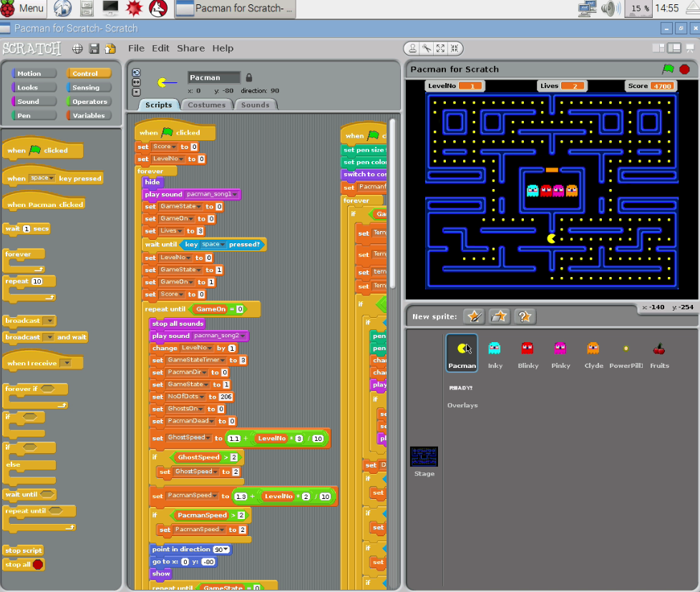Select the shrink sprite tool
700x592 pixels.
click(x=454, y=48)
